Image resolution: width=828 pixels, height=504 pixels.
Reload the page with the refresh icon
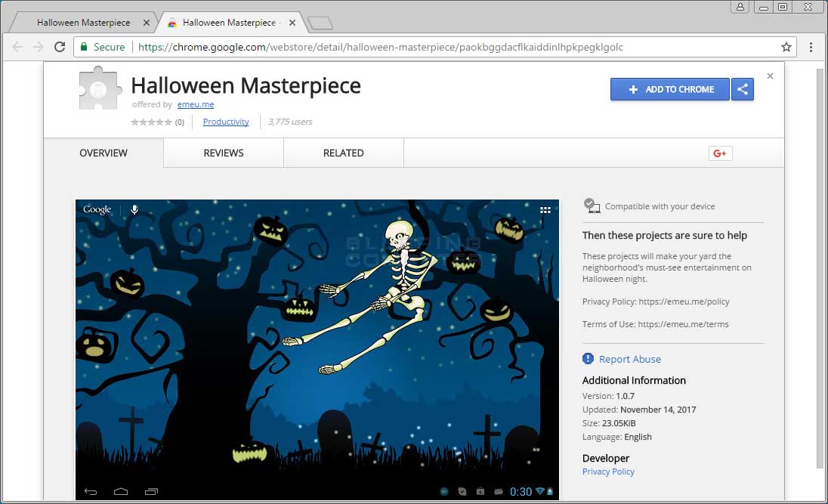[60, 47]
